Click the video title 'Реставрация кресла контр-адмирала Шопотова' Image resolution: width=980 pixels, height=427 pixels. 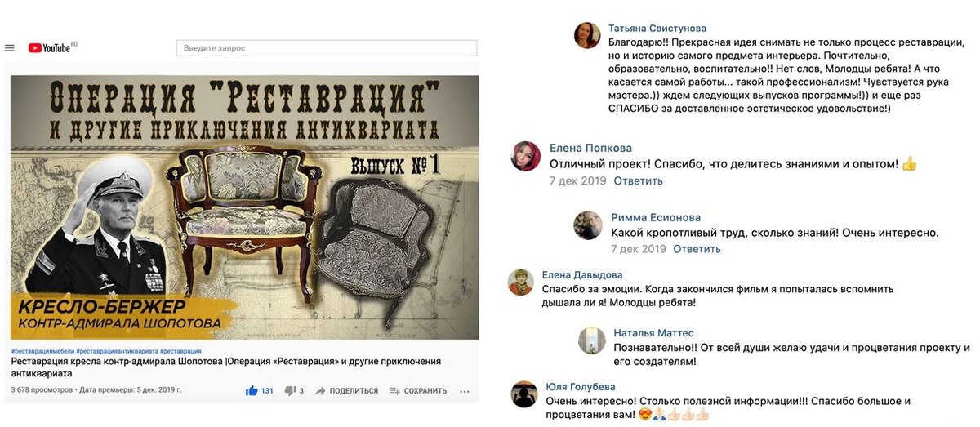226,367
